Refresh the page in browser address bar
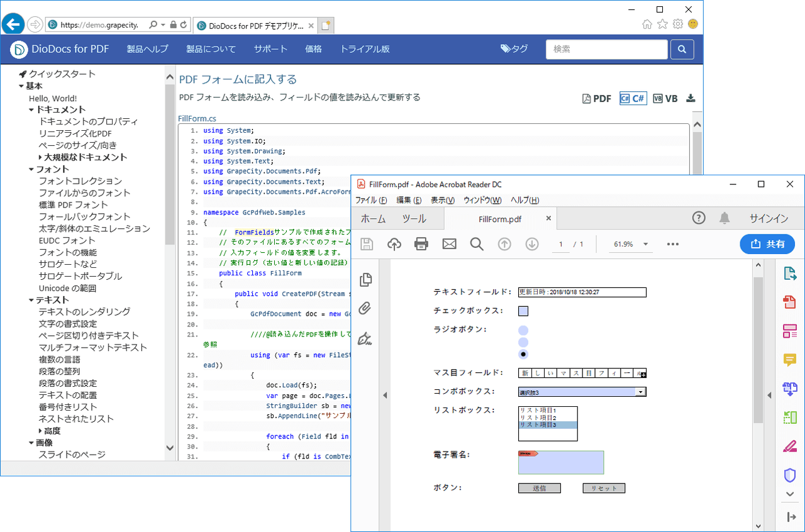The height and width of the screenshot is (532, 805). click(x=184, y=25)
